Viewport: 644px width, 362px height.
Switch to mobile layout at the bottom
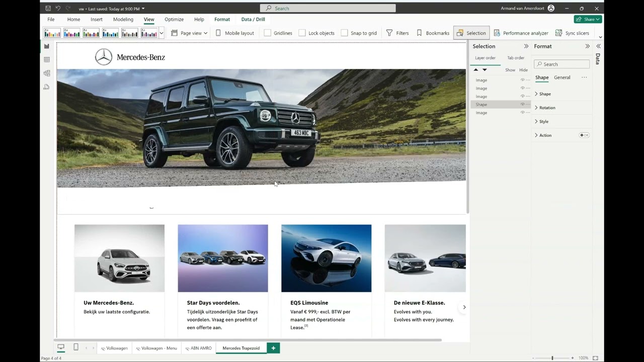(76, 347)
